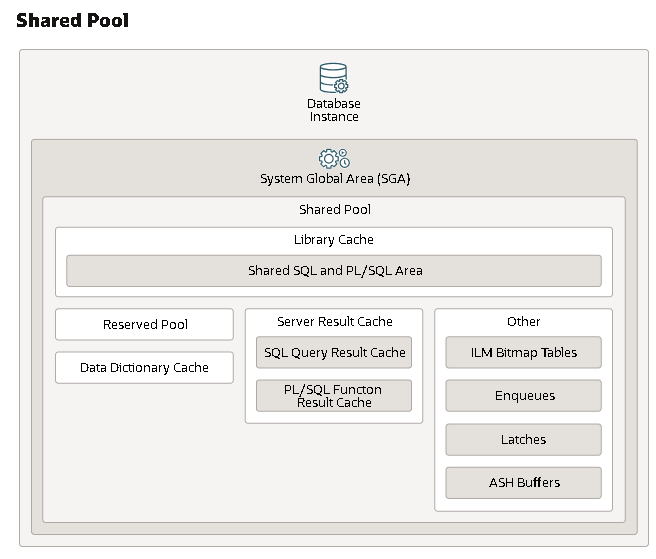This screenshot has width=656, height=559.
Task: Click the Database Instance icon
Action: coord(333,78)
